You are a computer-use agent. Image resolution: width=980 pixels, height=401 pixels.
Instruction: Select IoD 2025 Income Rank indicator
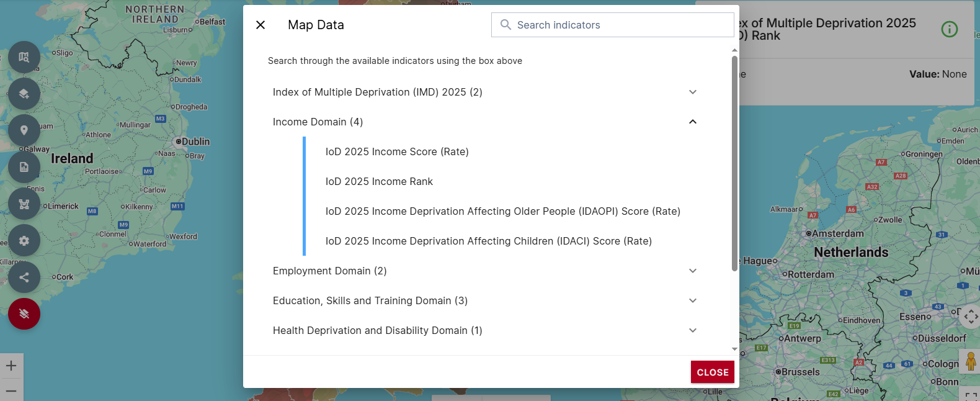click(379, 181)
